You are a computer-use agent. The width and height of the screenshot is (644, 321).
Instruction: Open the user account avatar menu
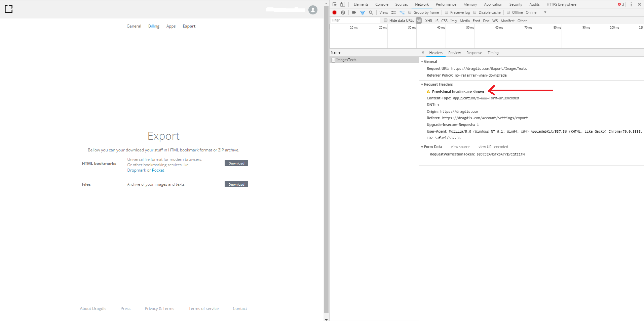click(313, 10)
